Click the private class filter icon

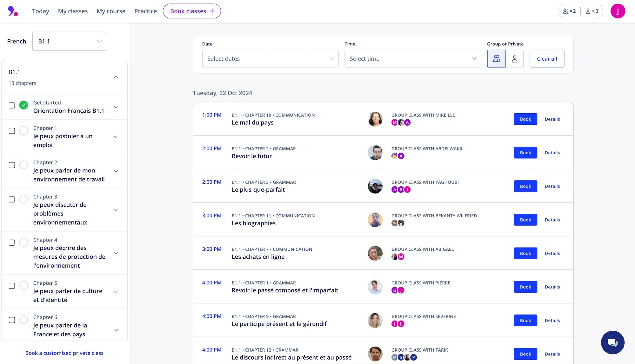(x=515, y=58)
